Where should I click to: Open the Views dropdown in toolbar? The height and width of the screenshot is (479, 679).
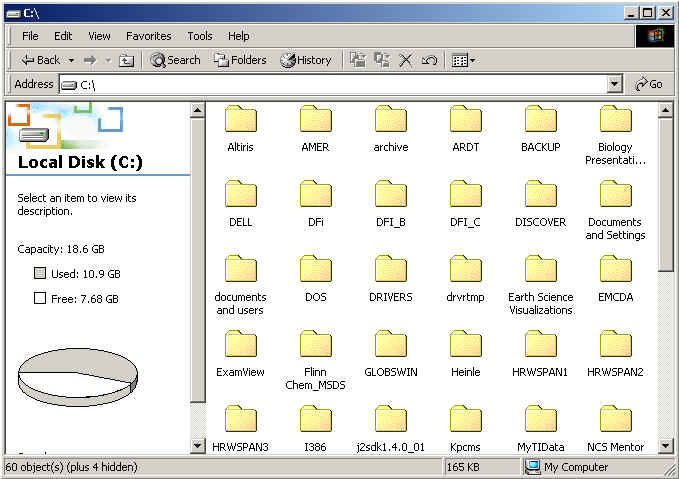(x=463, y=60)
